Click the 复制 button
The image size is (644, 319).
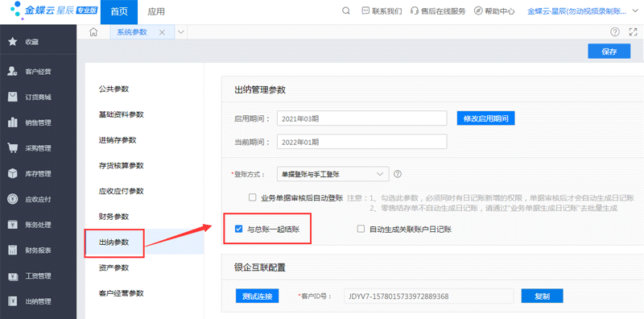542,296
